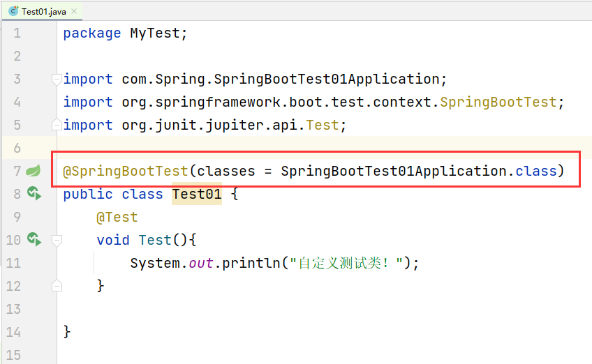Click line number 1 in the gutter
This screenshot has height=364, width=592.
[17, 33]
